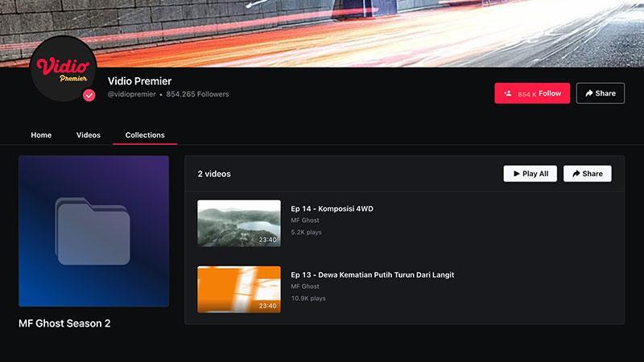Click the orange Ep 13 thumbnail

click(x=239, y=290)
